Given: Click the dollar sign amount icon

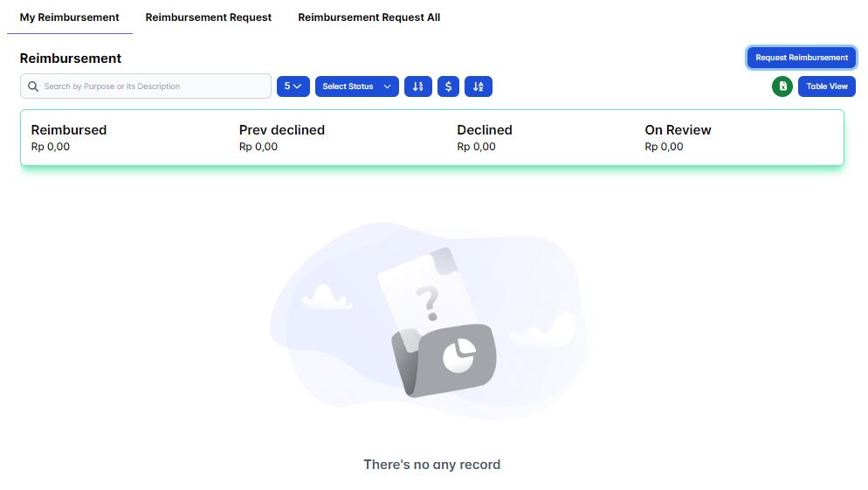Looking at the screenshot, I should point(448,86).
